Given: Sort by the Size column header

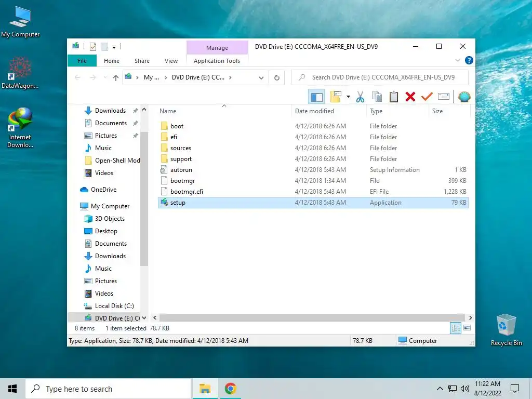Looking at the screenshot, I should [x=449, y=111].
